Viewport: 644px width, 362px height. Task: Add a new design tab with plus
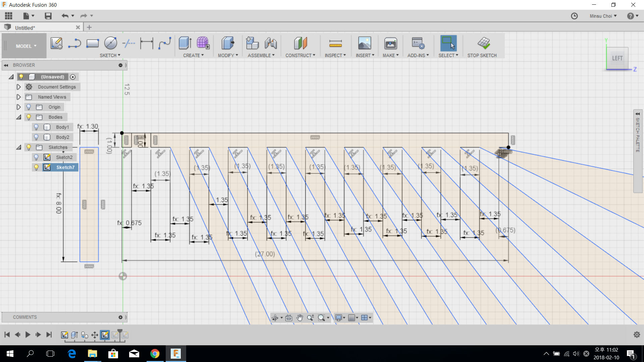[89, 27]
